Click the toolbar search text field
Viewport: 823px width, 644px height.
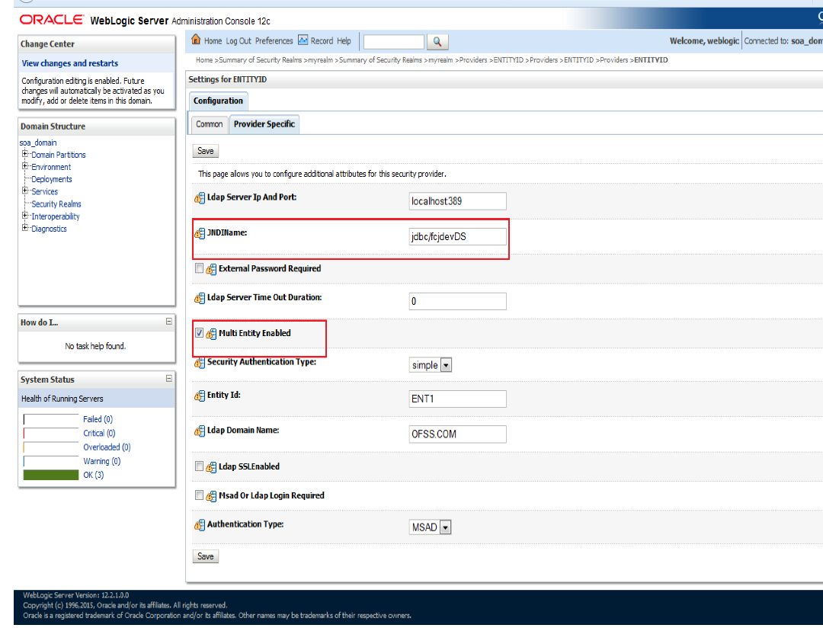394,41
